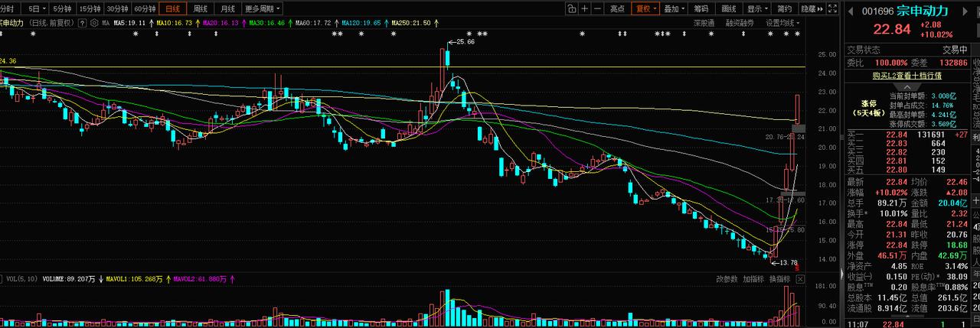Click the magenta MA20:16.13 label
Image resolution: width=980 pixels, height=328 pixels.
(220, 23)
